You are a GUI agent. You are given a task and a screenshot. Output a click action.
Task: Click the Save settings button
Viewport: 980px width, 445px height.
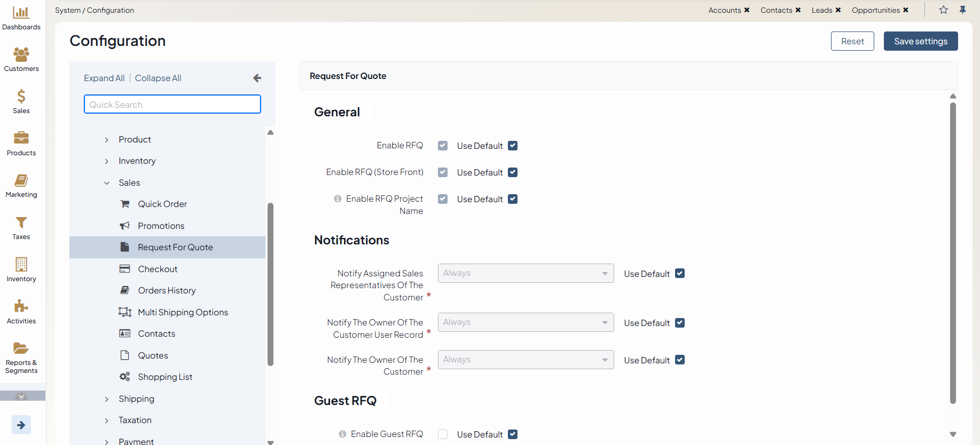(x=920, y=41)
